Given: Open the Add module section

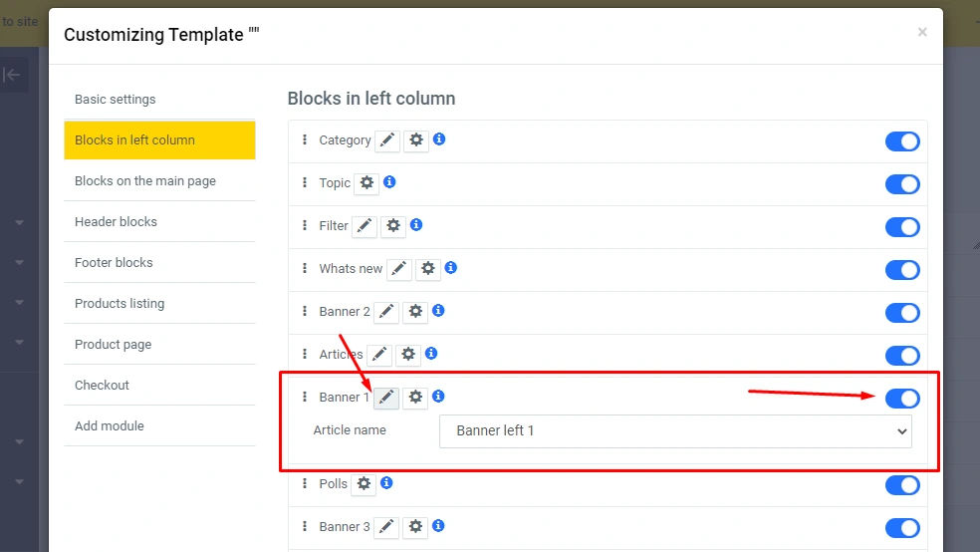Looking at the screenshot, I should [x=110, y=426].
